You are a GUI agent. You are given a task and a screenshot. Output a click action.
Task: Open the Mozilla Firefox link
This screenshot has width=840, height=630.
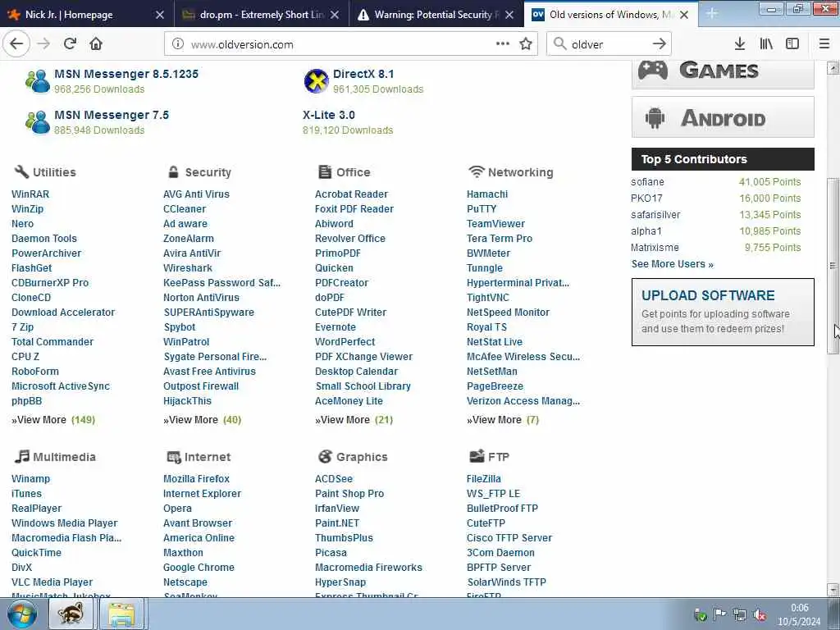coord(196,478)
